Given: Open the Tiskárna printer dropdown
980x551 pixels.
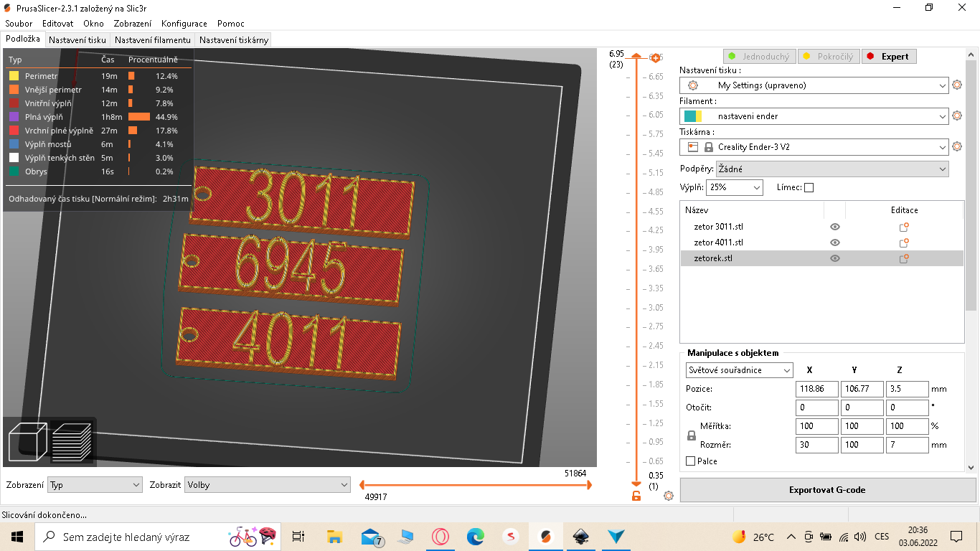Looking at the screenshot, I should coord(814,146).
